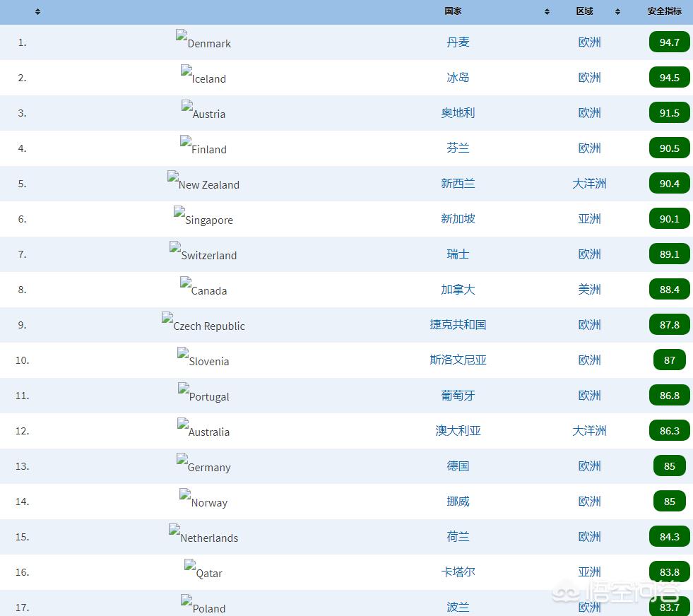Image resolution: width=693 pixels, height=616 pixels.
Task: Click the 90.1 safety score badge
Action: click(669, 219)
